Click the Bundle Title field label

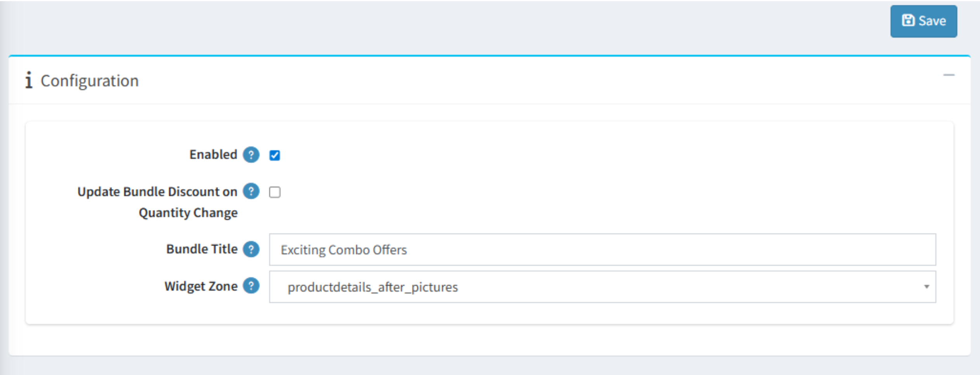pos(202,249)
